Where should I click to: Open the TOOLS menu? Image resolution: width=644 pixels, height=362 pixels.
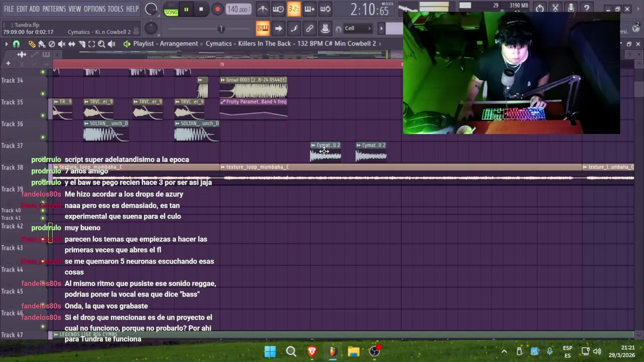(x=115, y=9)
